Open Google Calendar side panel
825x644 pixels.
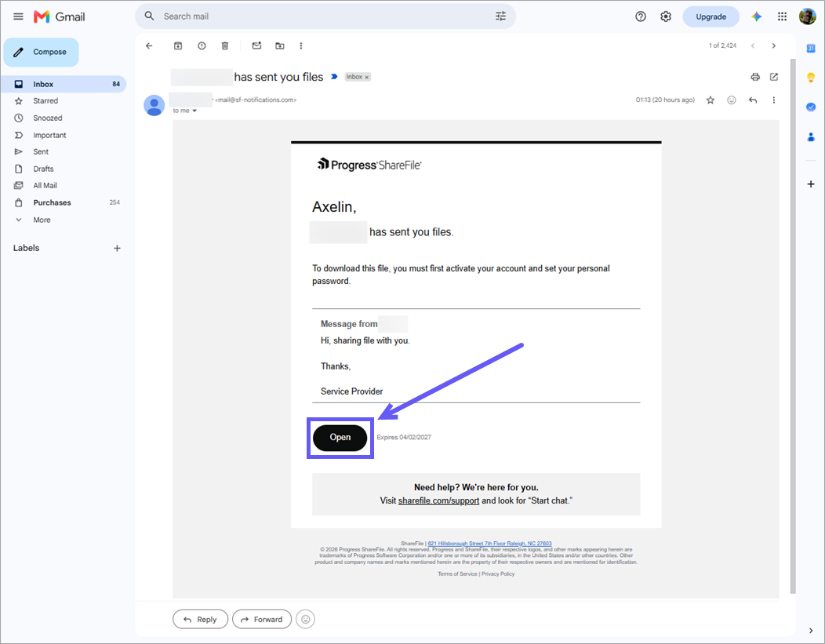click(811, 49)
